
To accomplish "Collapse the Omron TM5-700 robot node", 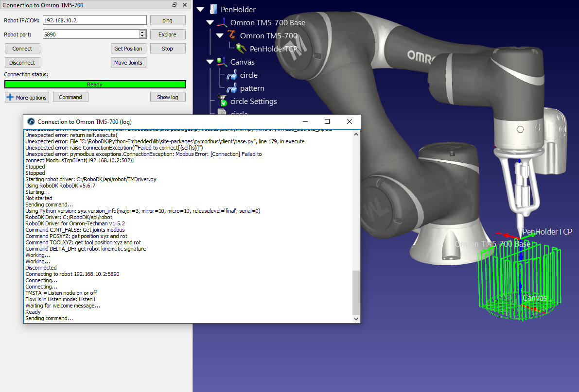I will 220,35.
